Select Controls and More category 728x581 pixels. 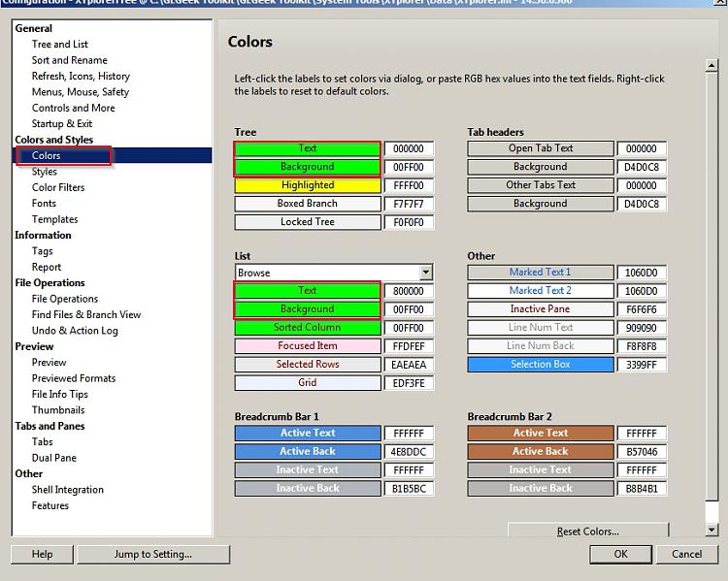[74, 108]
